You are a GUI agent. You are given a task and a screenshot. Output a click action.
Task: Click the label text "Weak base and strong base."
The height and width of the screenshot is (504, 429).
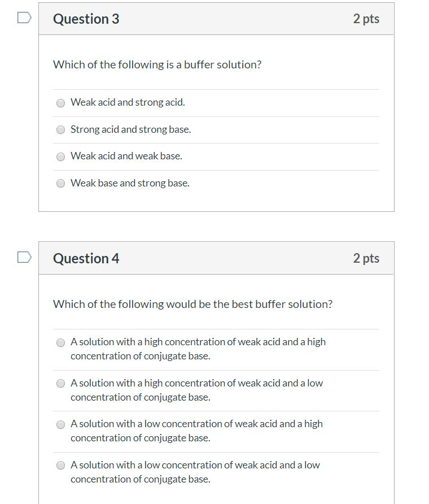[x=129, y=183]
